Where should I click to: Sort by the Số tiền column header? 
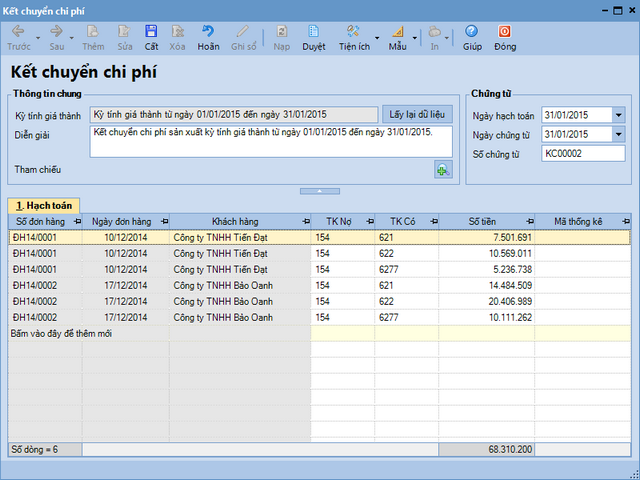point(482,222)
